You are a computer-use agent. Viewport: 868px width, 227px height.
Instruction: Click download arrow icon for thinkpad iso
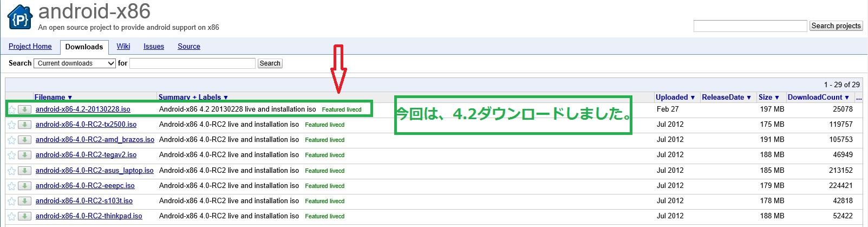(24, 216)
